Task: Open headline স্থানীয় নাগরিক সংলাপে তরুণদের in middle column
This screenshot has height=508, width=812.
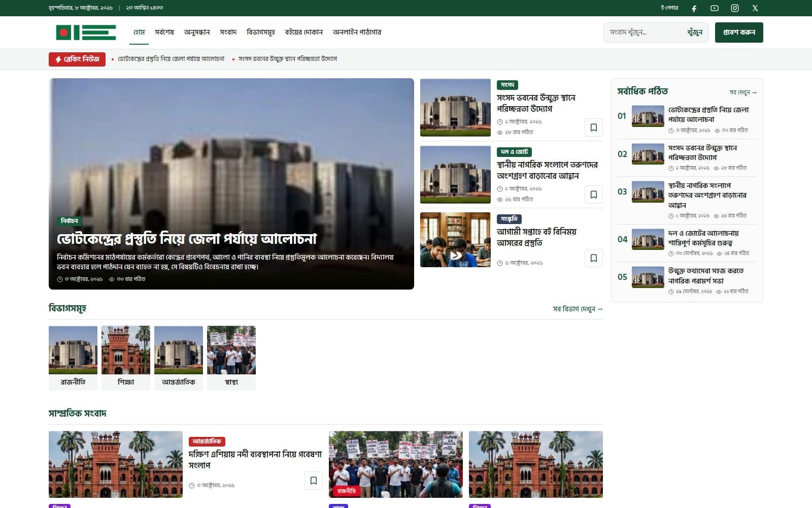Action: click(547, 170)
